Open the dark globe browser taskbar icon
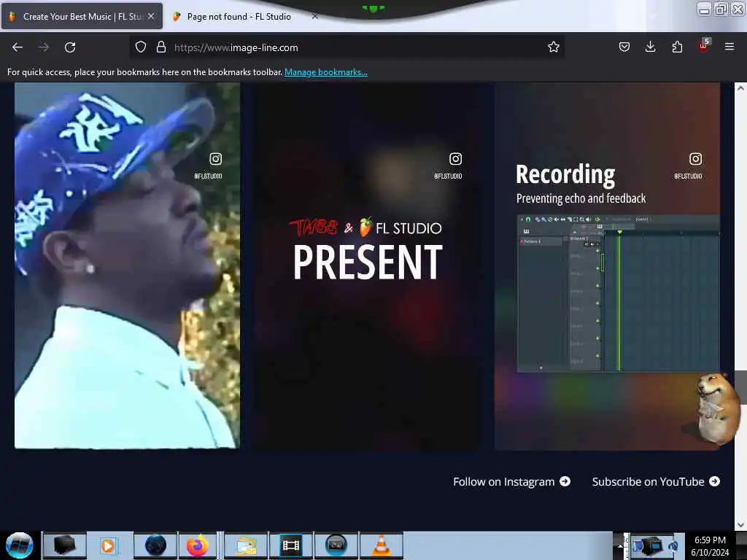The image size is (747, 560). click(155, 545)
